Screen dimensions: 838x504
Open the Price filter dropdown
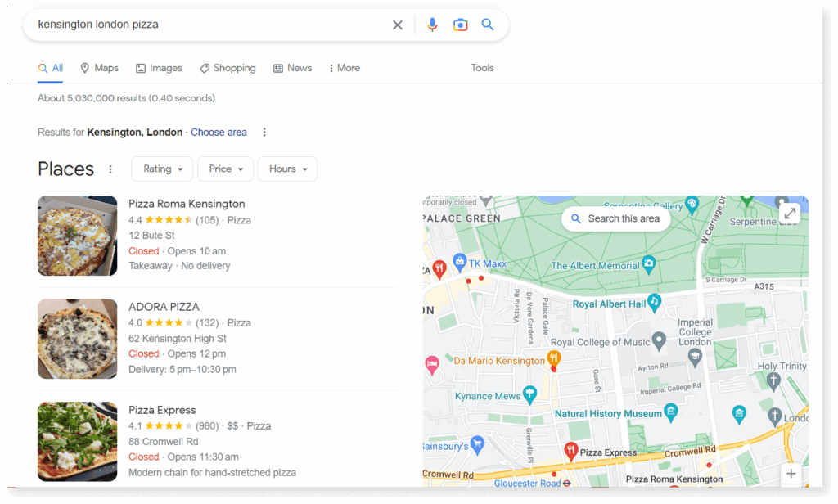point(224,169)
